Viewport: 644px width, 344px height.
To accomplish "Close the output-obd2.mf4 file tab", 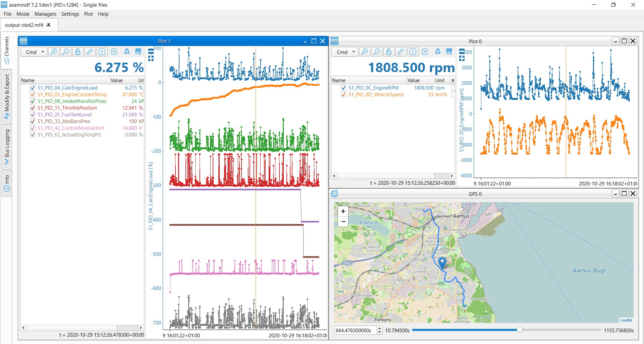I will [x=49, y=25].
